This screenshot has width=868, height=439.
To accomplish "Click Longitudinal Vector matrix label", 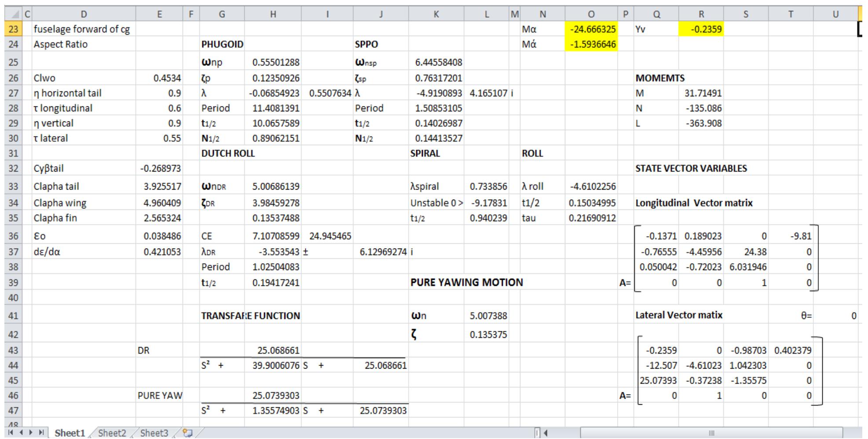I will 694,203.
